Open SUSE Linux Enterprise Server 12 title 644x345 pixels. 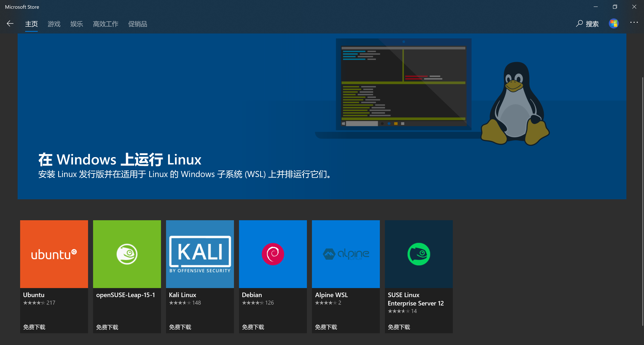[x=416, y=299]
